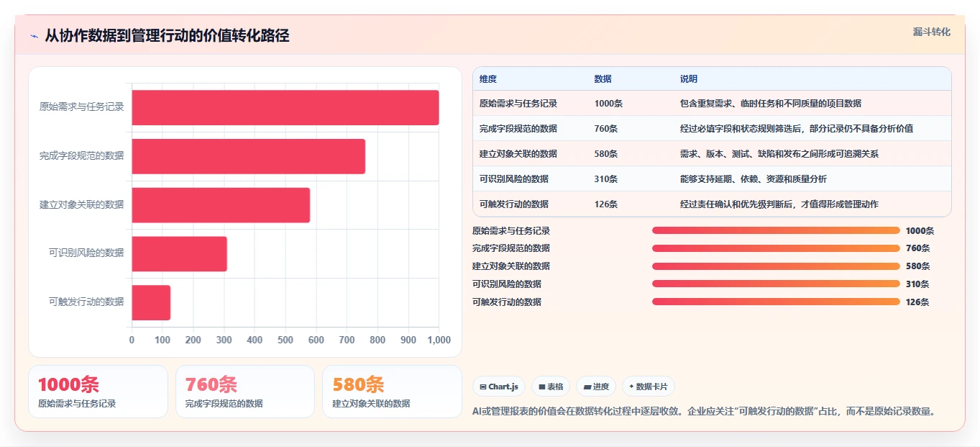Click chart axis label 1,000
Viewport: 980px width, 447px height.
click(x=438, y=340)
